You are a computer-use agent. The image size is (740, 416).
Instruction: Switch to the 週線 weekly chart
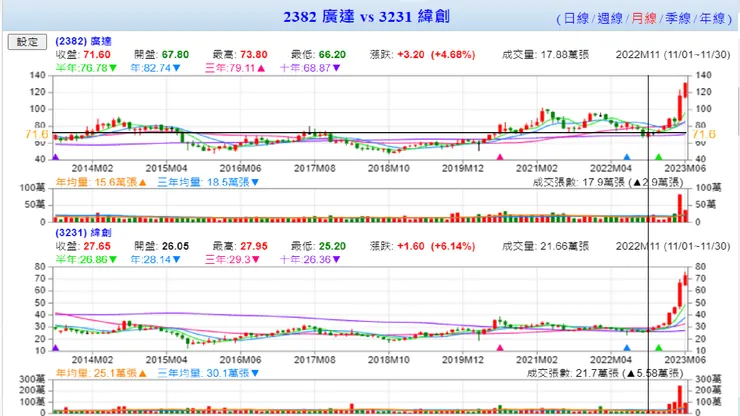(x=610, y=18)
